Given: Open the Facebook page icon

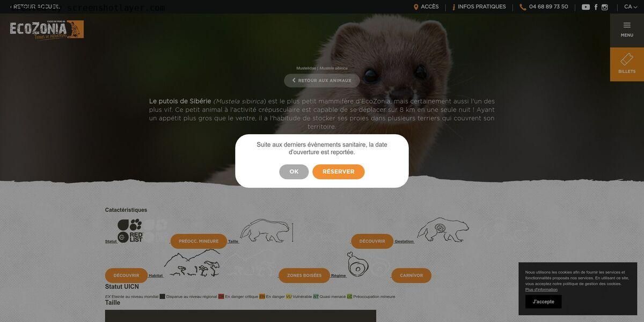Looking at the screenshot, I should (596, 7).
